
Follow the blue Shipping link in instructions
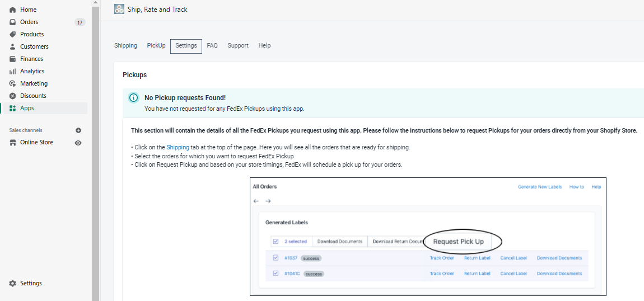[x=178, y=147]
